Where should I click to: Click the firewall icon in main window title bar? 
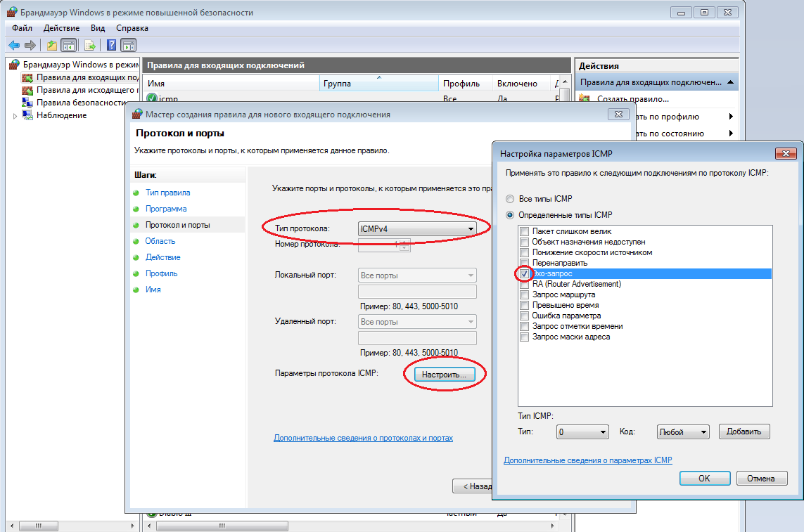[x=12, y=13]
